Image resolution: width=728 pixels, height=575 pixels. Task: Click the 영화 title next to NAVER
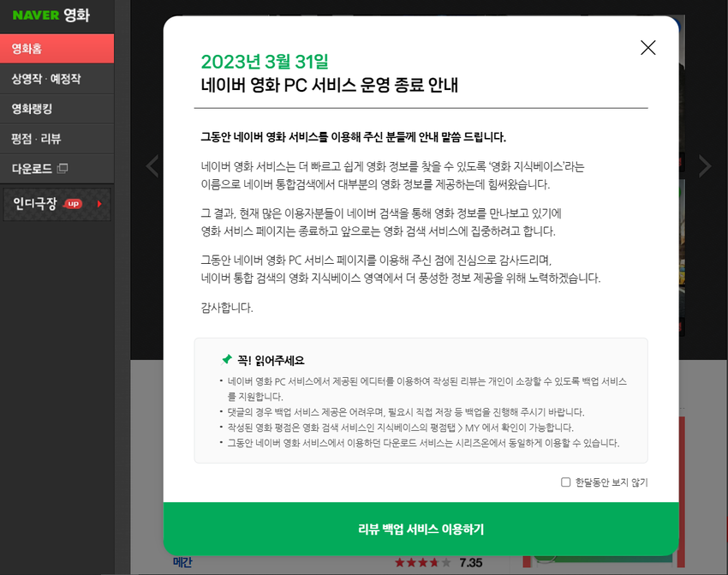coord(76,15)
